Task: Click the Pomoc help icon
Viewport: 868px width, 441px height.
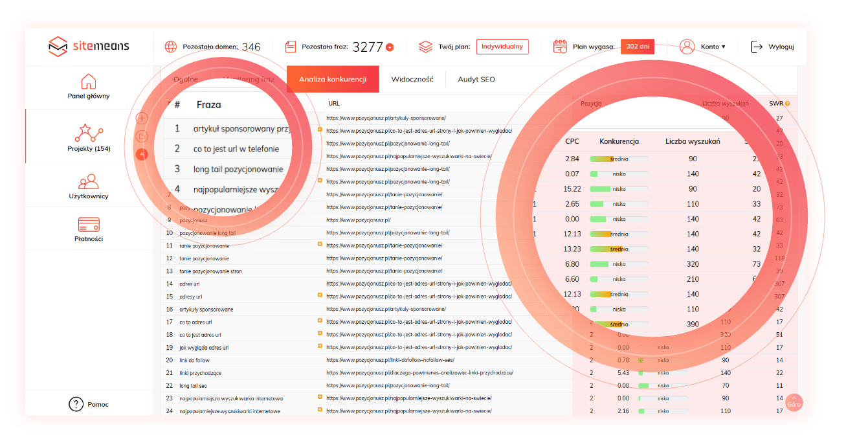Action: (x=76, y=405)
